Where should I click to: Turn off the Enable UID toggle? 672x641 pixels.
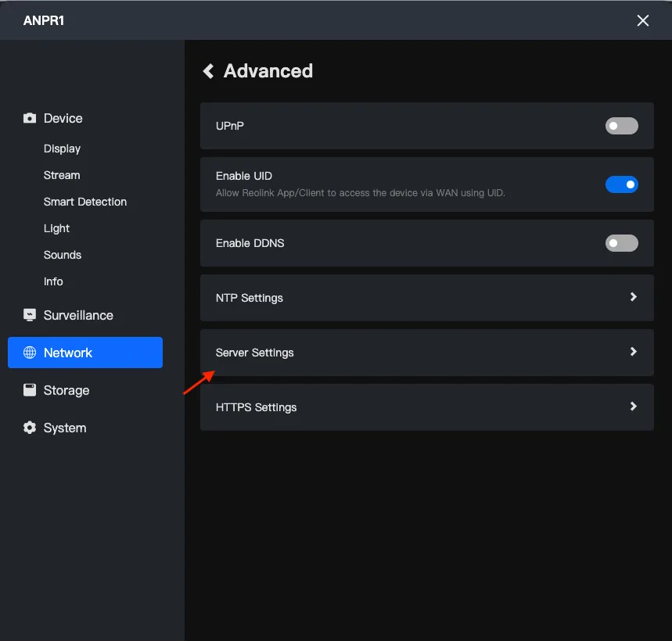[x=621, y=184]
